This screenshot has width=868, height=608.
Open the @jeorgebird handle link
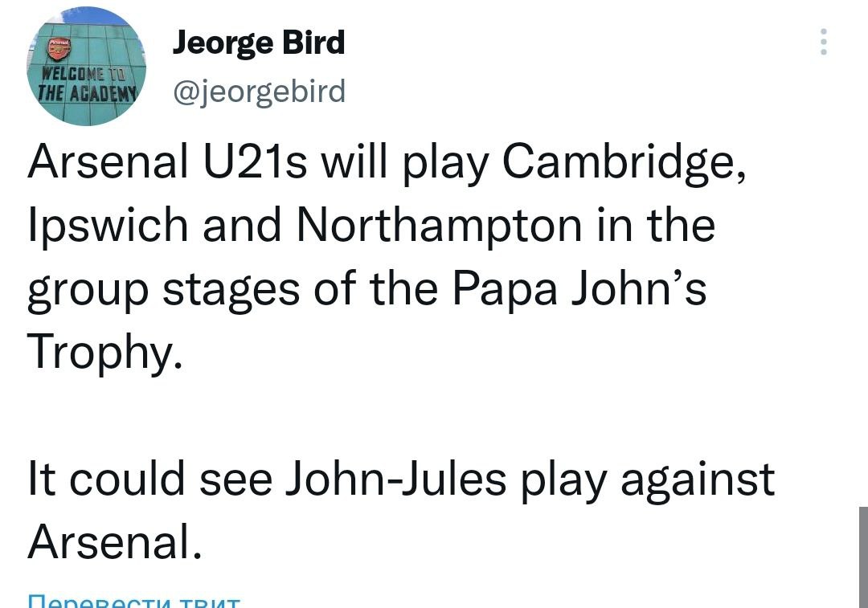[259, 92]
